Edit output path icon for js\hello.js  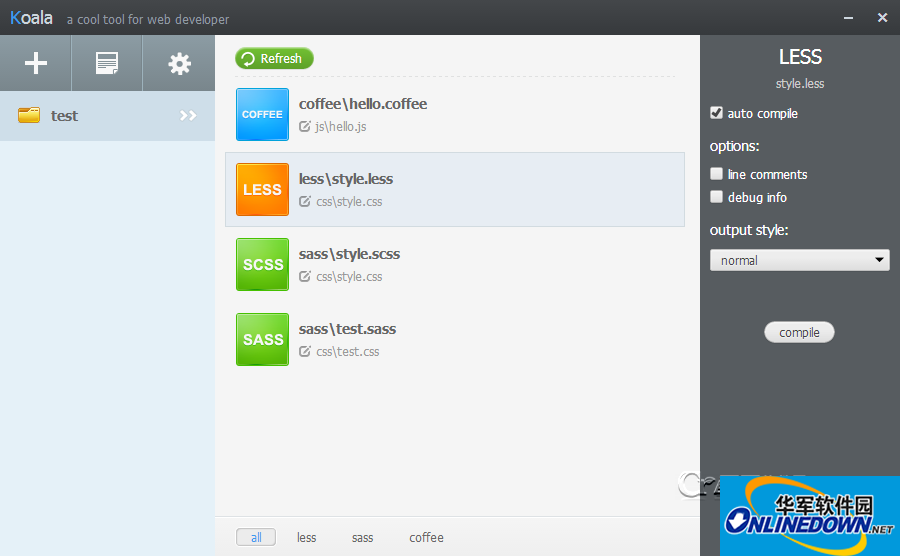coord(305,126)
